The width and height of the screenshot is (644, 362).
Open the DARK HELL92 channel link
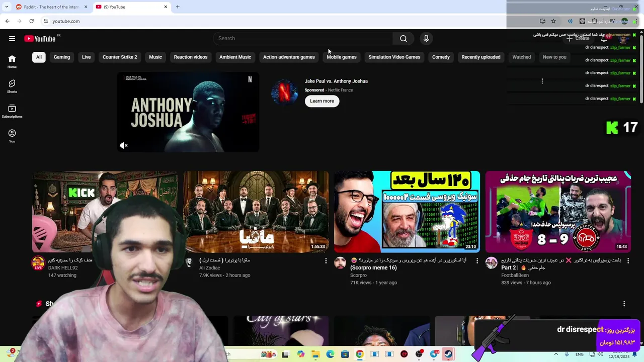pos(63,268)
